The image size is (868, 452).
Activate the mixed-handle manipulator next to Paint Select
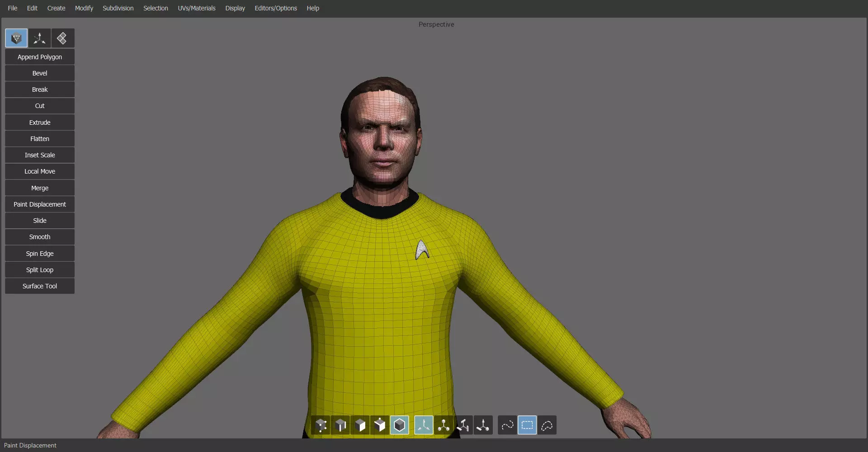tap(483, 425)
